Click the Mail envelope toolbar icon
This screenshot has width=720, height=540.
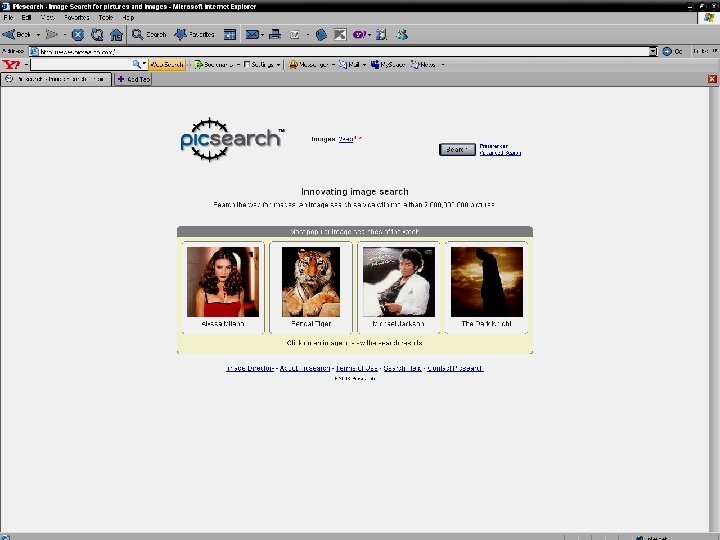pos(252,34)
